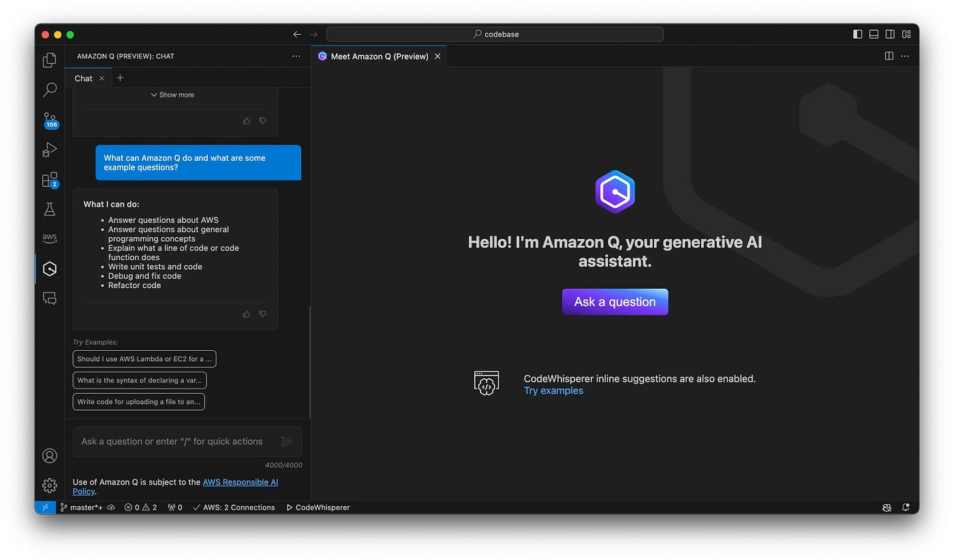Open the Testing flask icon

tap(50, 209)
